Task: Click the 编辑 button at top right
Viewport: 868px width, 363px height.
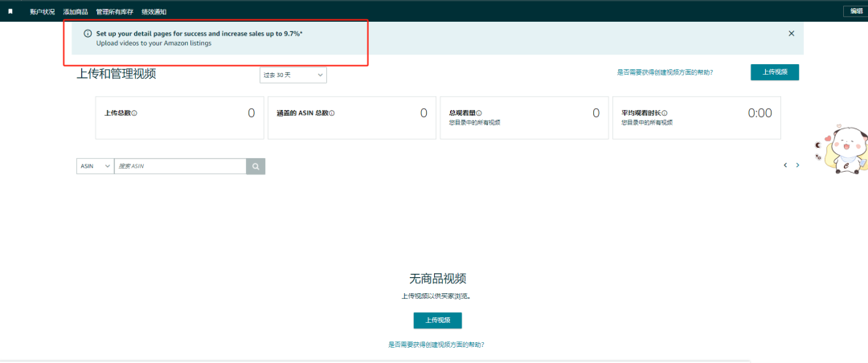Action: [856, 11]
